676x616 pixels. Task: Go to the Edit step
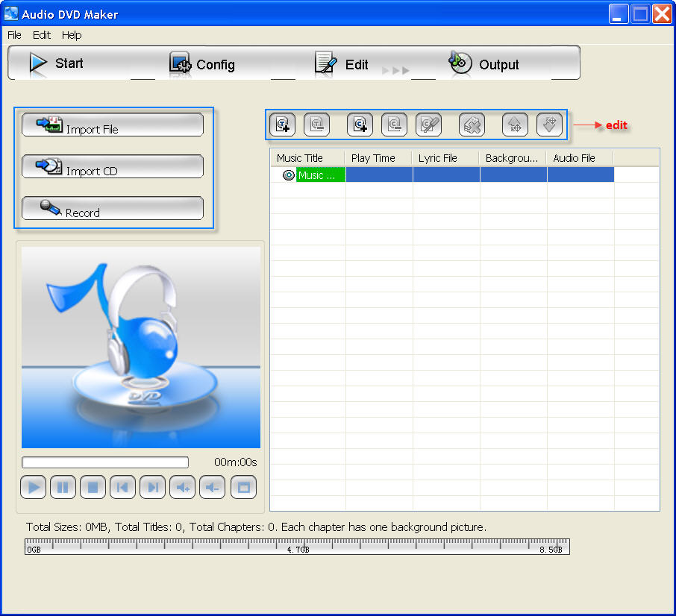tap(342, 63)
